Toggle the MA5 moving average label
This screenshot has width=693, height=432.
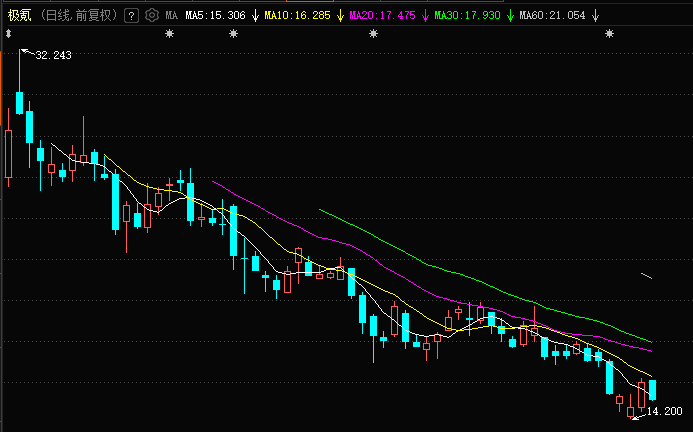[x=216, y=16]
